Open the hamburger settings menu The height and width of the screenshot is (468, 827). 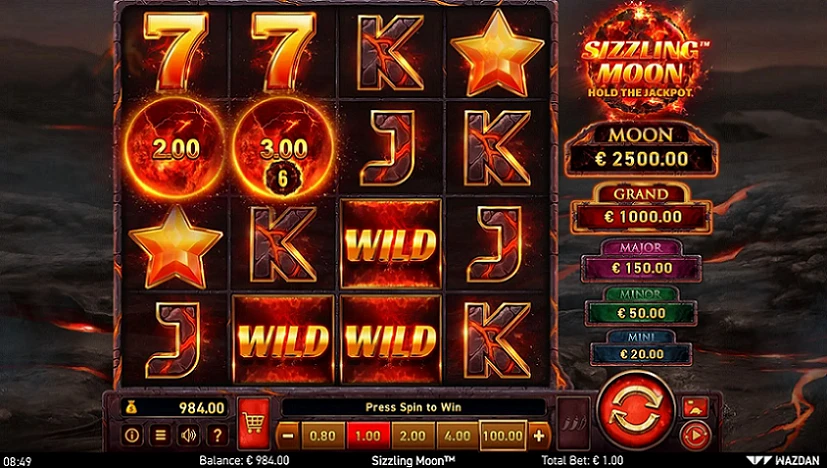pyautogui.click(x=160, y=435)
